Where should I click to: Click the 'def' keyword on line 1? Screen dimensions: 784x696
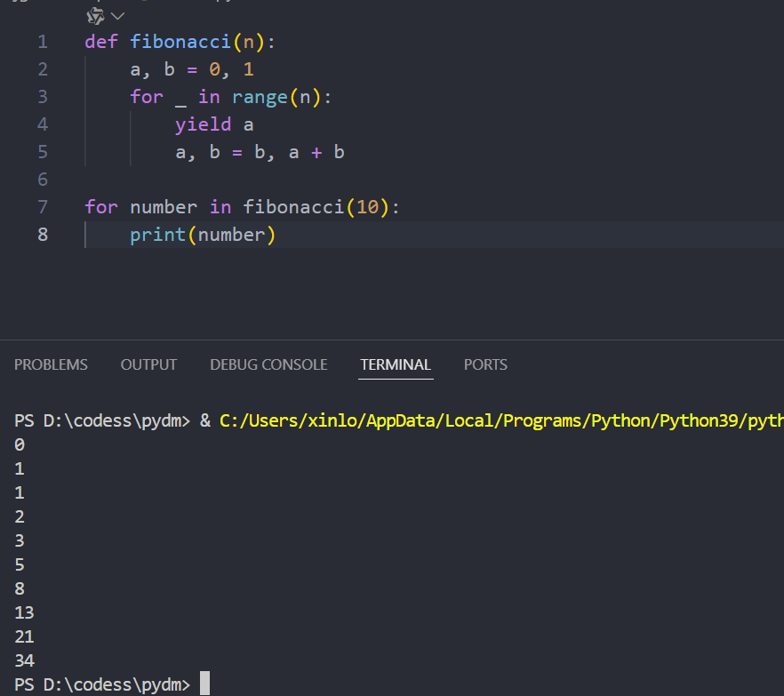click(x=101, y=42)
